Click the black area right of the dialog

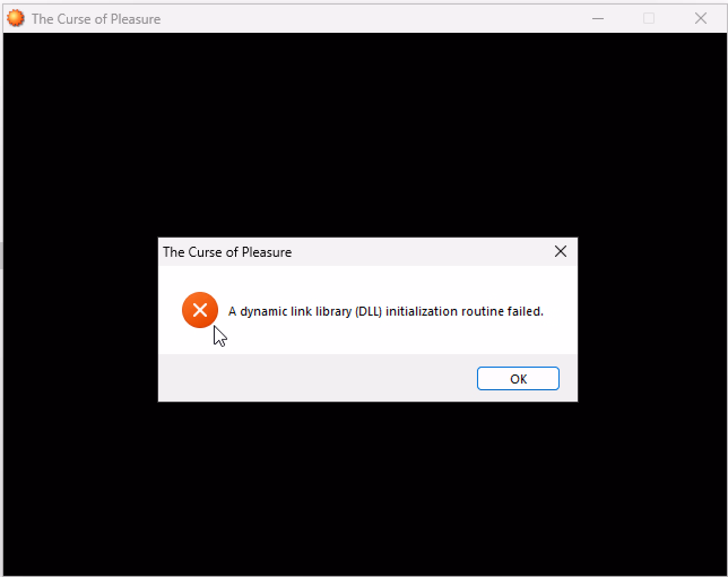pyautogui.click(x=652, y=320)
